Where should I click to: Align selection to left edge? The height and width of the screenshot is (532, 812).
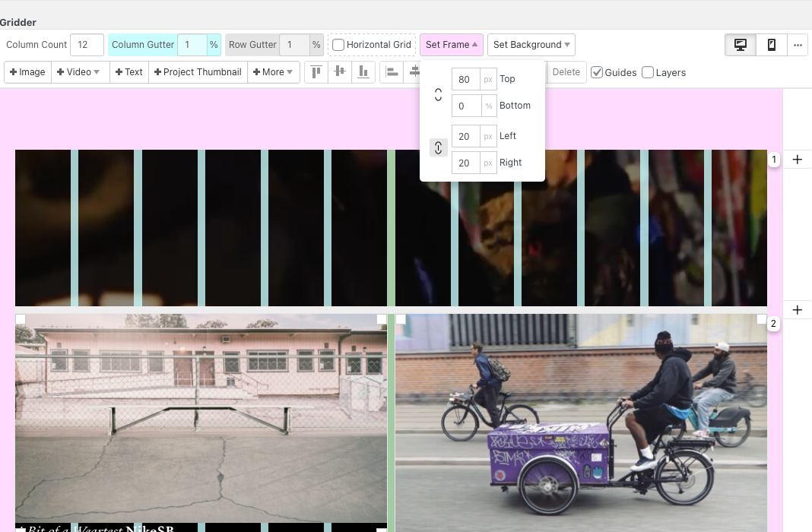click(x=392, y=72)
